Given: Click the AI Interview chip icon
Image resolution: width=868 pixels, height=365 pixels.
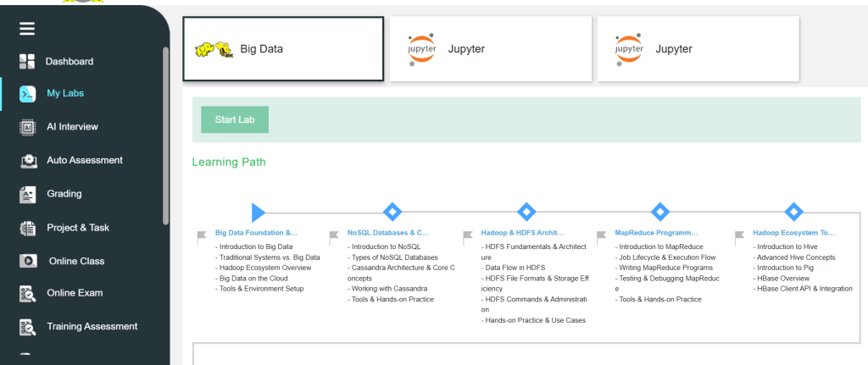Looking at the screenshot, I should (27, 127).
